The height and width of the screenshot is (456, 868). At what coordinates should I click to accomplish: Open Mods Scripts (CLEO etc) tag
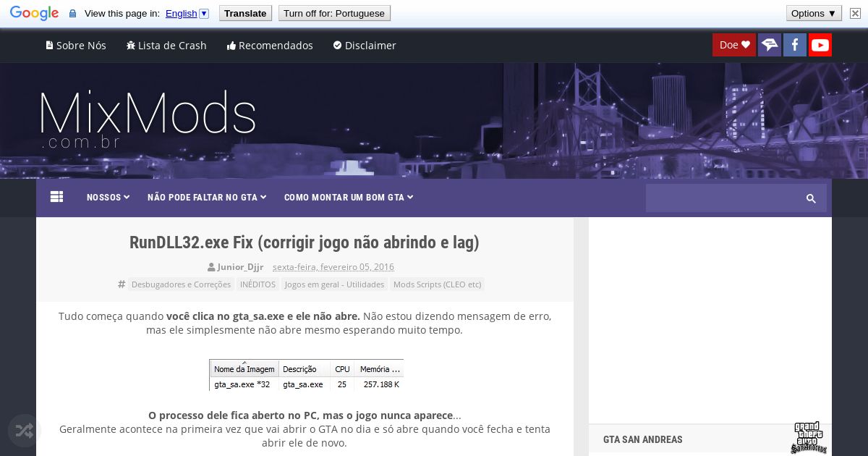click(x=437, y=284)
